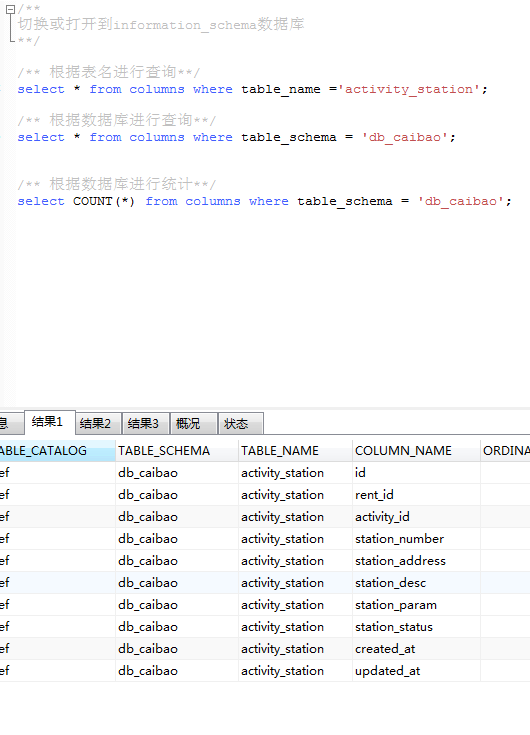Click table_schema in the second select query

coord(289,137)
